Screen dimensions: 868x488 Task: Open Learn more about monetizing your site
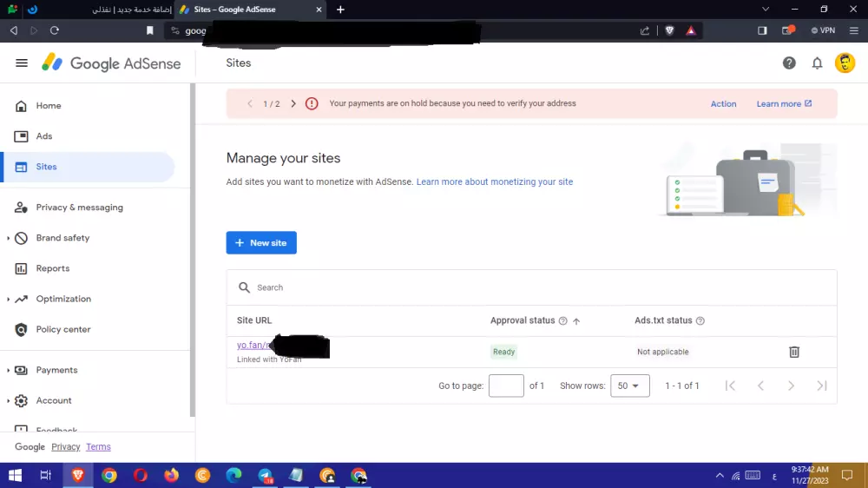[x=495, y=181]
